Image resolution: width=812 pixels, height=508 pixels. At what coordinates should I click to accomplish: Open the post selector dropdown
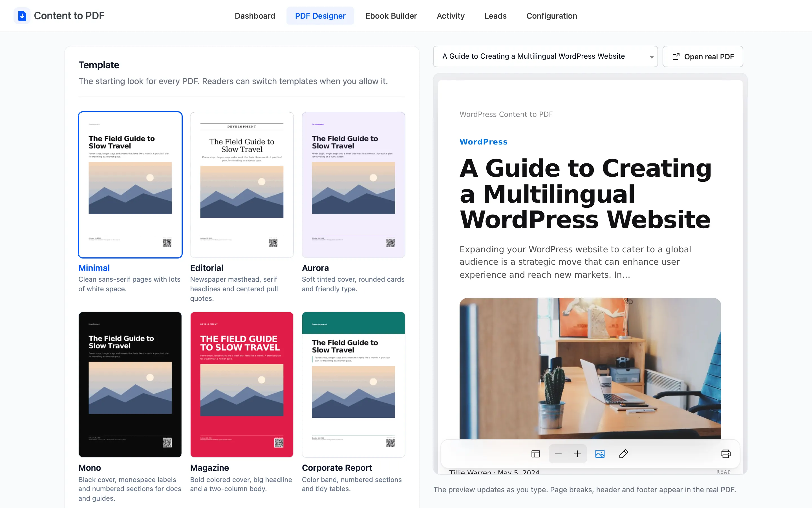pyautogui.click(x=545, y=56)
